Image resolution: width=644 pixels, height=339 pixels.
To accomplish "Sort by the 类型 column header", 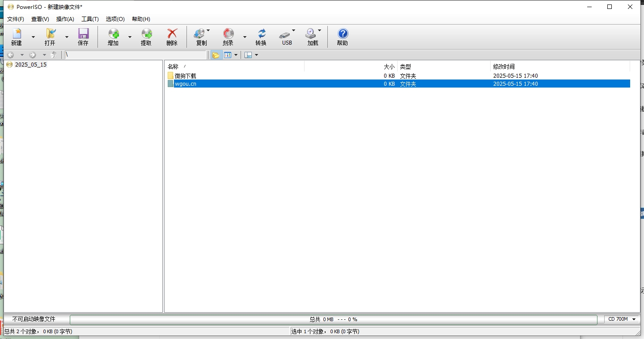I will tap(444, 67).
